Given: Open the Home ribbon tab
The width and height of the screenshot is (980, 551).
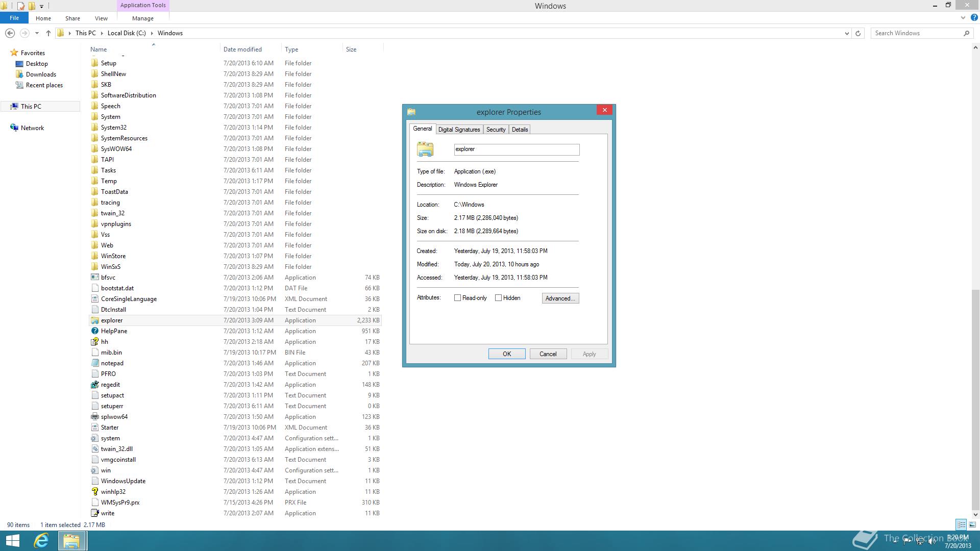Looking at the screenshot, I should click(x=43, y=18).
